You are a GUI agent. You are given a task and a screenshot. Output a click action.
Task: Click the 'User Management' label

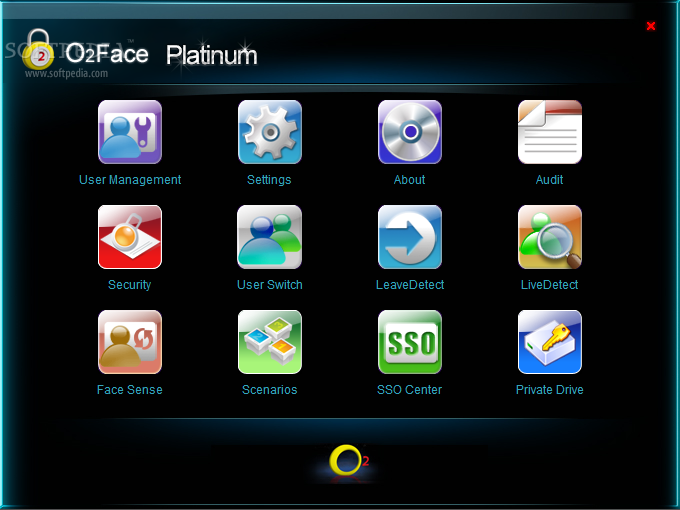coord(130,180)
